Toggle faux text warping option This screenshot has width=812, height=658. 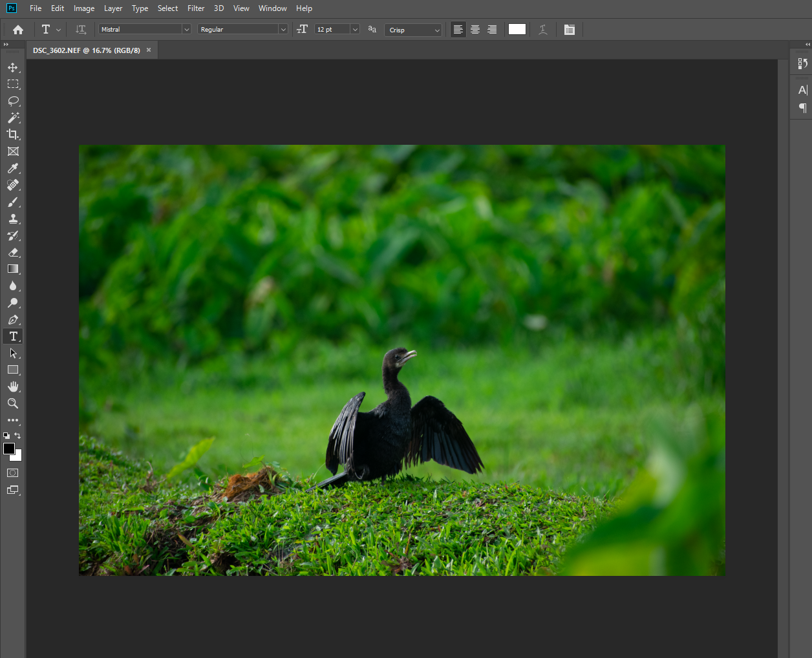tap(542, 29)
